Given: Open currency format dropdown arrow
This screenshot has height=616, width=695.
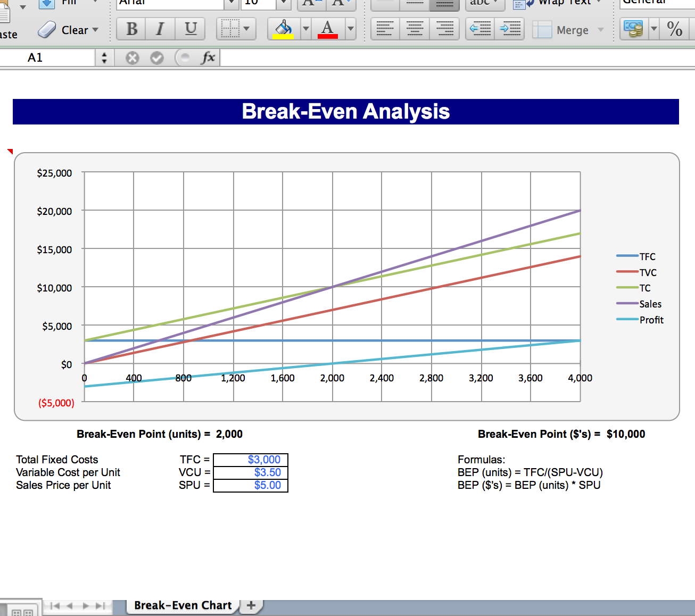Looking at the screenshot, I should click(654, 29).
